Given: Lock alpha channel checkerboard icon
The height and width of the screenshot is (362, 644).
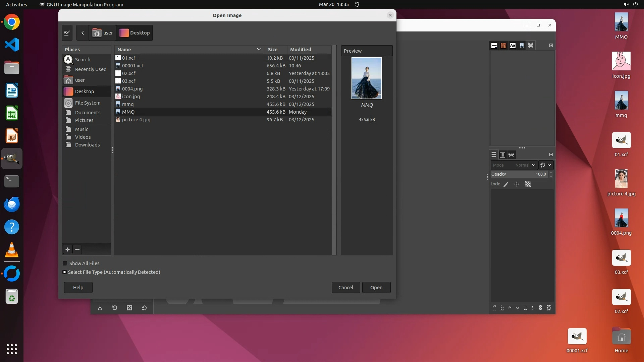Looking at the screenshot, I should (x=528, y=184).
